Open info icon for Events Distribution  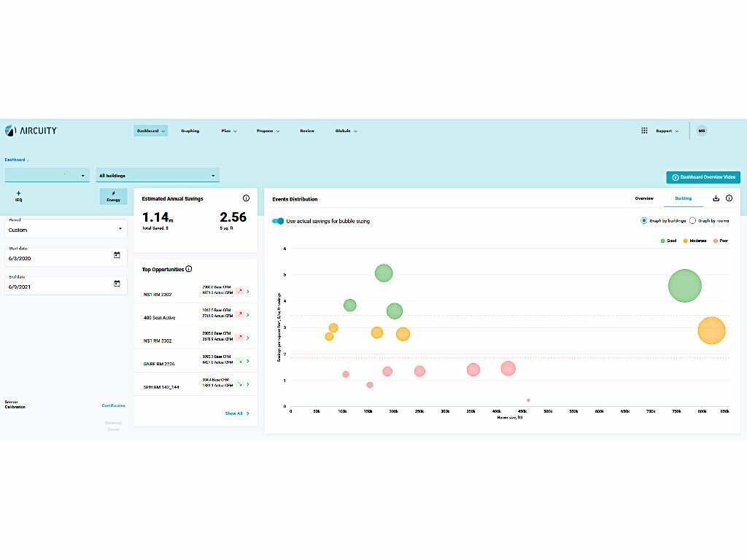click(x=729, y=198)
